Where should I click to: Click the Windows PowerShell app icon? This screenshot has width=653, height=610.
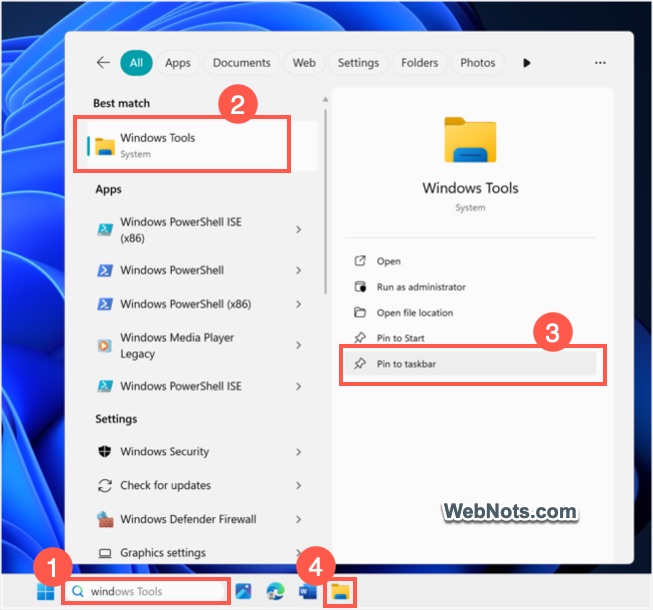105,271
